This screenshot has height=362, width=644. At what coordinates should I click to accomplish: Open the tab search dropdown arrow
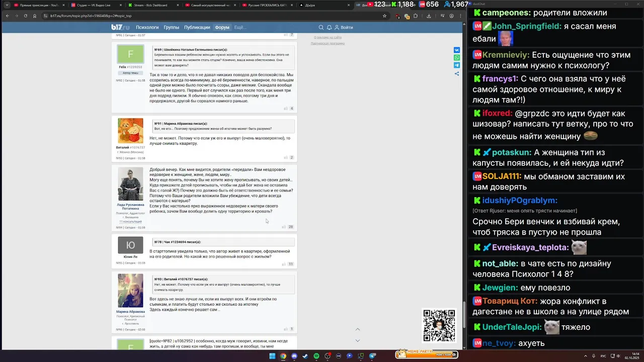click(7, 5)
